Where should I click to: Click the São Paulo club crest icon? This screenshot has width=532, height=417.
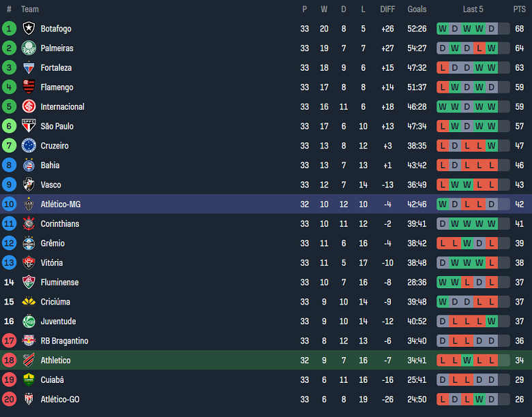(x=29, y=126)
